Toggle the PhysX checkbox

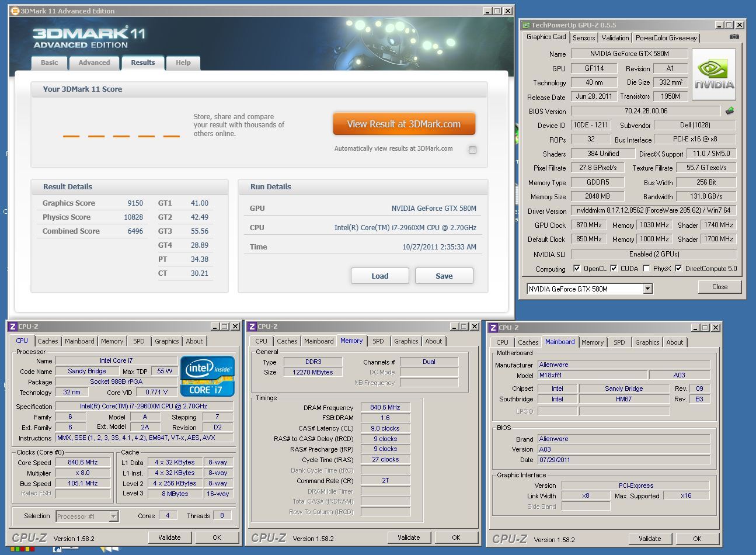tap(646, 269)
